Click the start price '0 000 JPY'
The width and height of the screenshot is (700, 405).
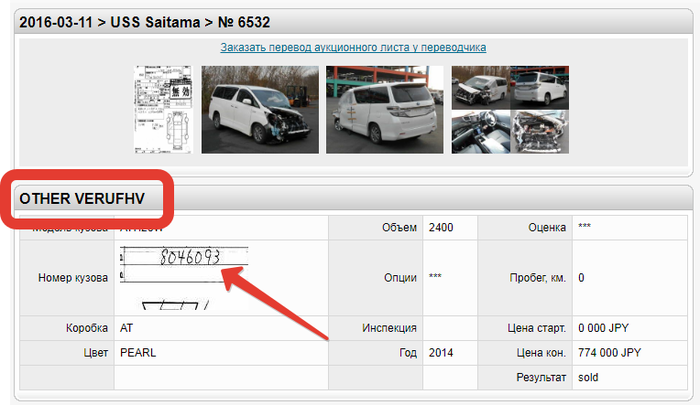point(603,328)
